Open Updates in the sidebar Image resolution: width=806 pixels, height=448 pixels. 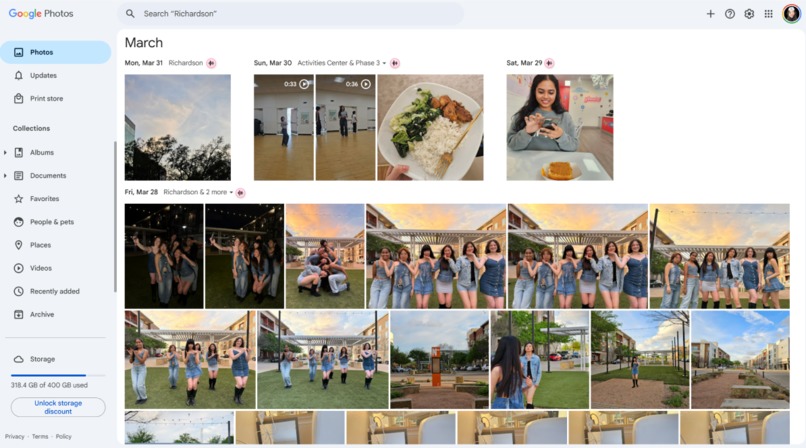click(43, 76)
